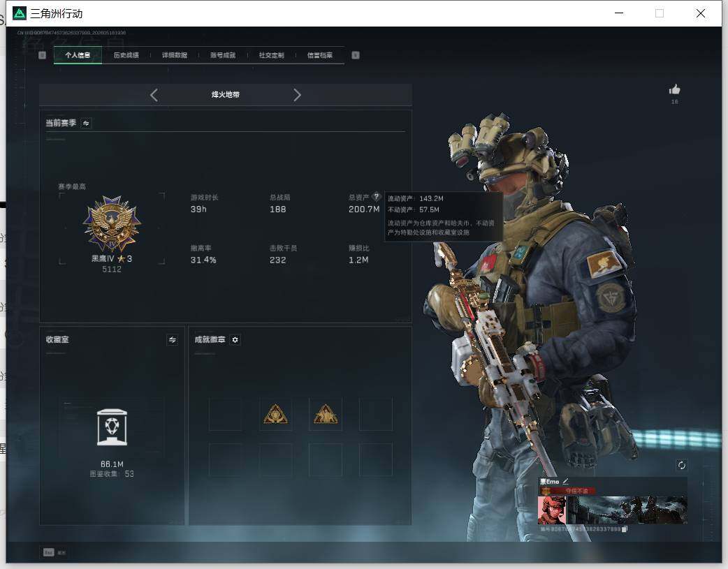Select the 信誉档案 tab
The height and width of the screenshot is (569, 728).
click(320, 55)
